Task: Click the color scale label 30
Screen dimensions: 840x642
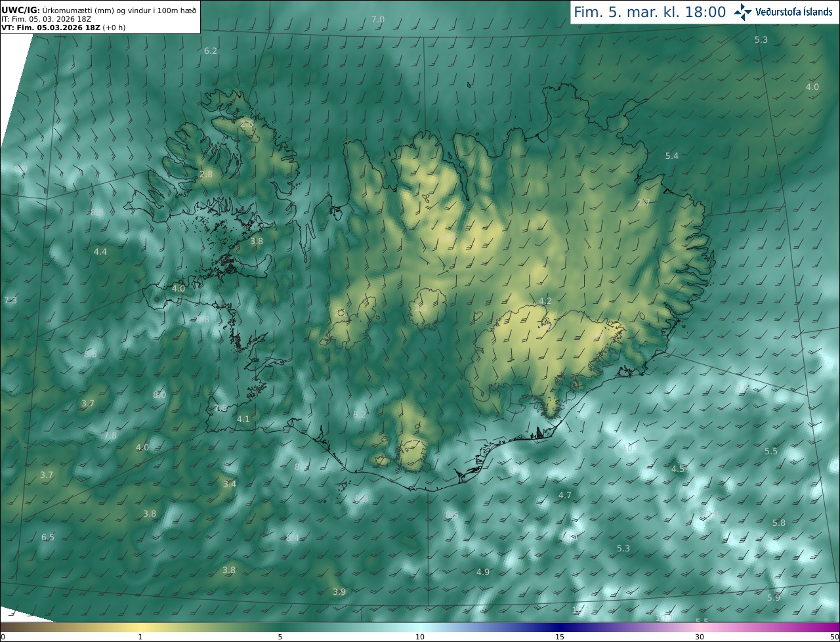Action: pos(700,637)
